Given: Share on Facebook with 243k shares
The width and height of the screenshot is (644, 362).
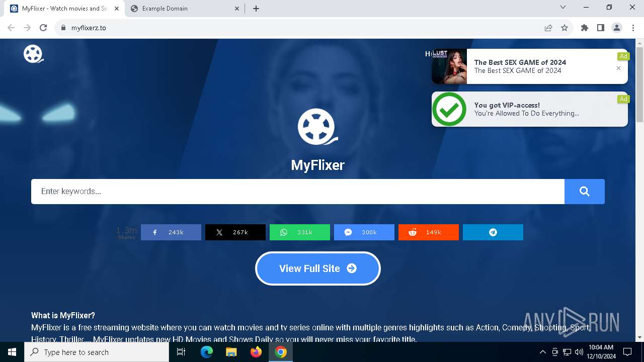Looking at the screenshot, I should [x=171, y=232].
